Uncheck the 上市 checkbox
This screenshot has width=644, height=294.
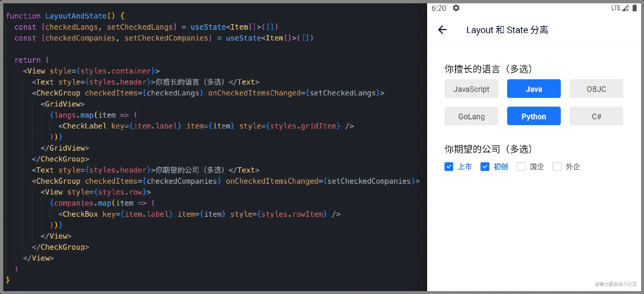point(449,167)
